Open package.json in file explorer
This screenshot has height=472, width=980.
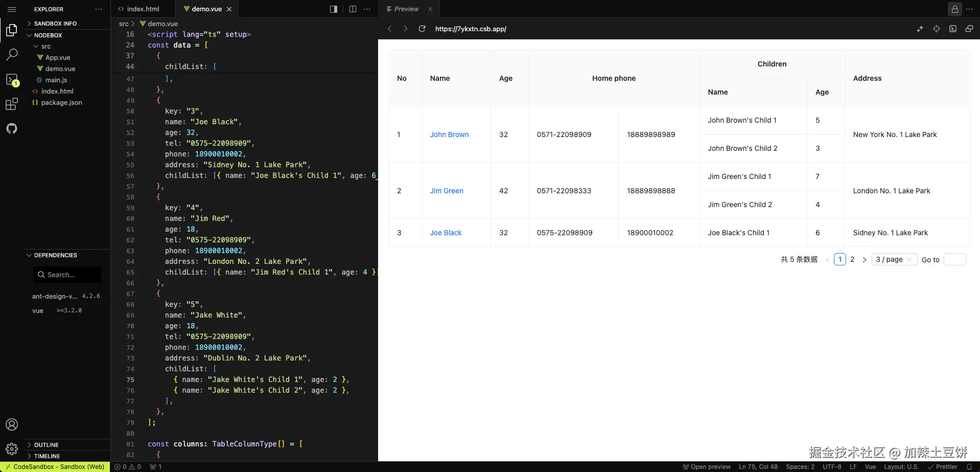(61, 103)
